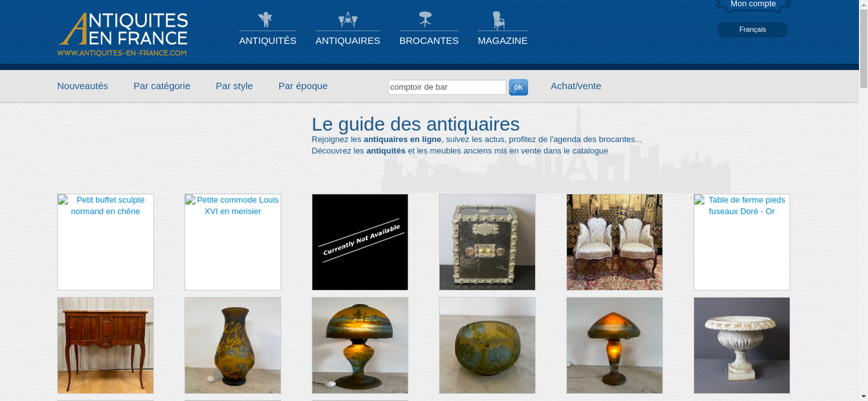Open Table de ferme pieds fuseaux listing
The image size is (868, 401).
coord(742,242)
